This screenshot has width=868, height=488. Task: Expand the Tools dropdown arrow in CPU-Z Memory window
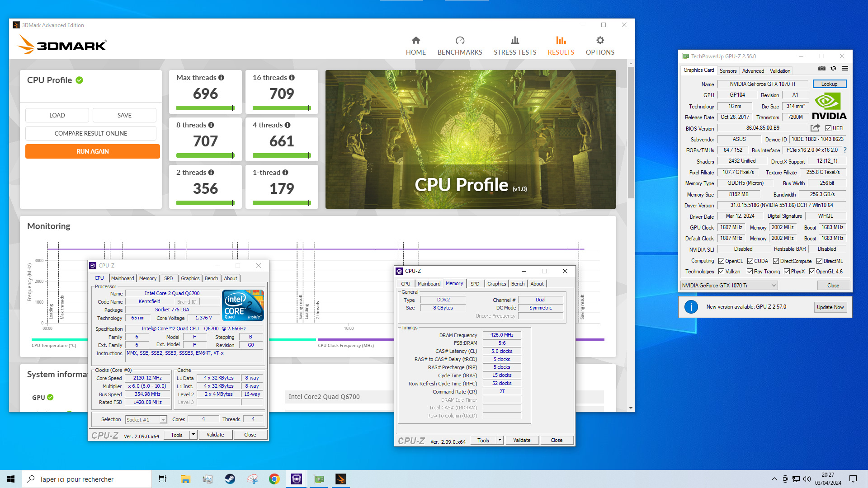pos(500,440)
